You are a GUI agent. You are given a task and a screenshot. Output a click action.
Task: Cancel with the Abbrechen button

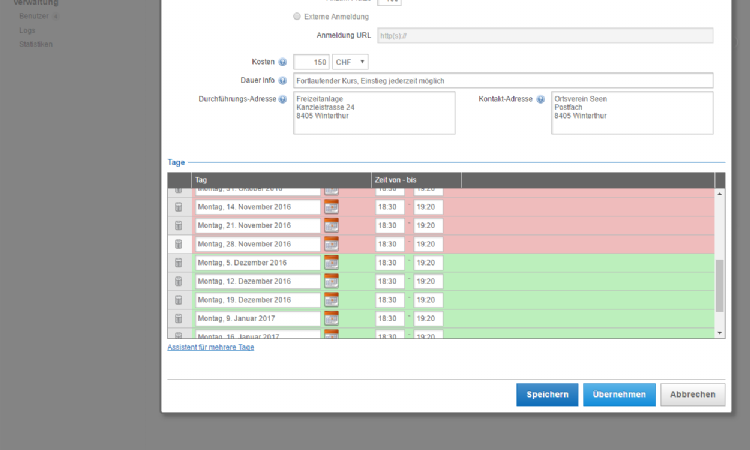tap(692, 395)
